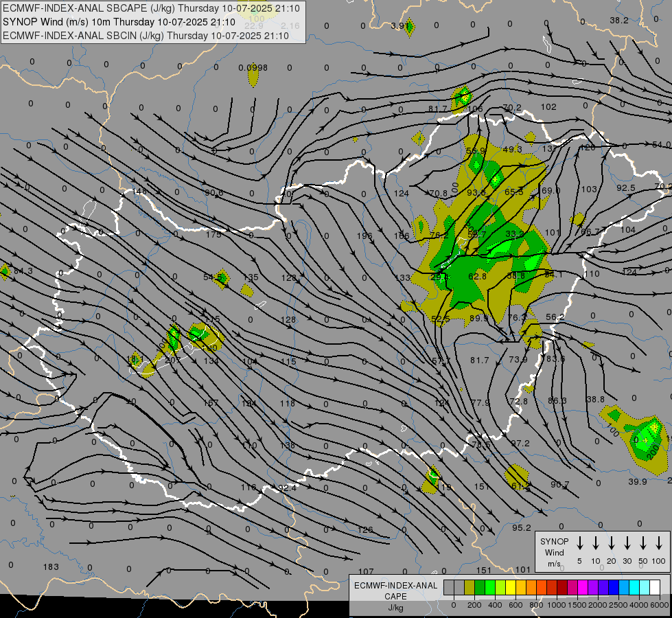Pick the deep blue swatch in CAPE legend
This screenshot has width=672, height=618.
pos(614,587)
